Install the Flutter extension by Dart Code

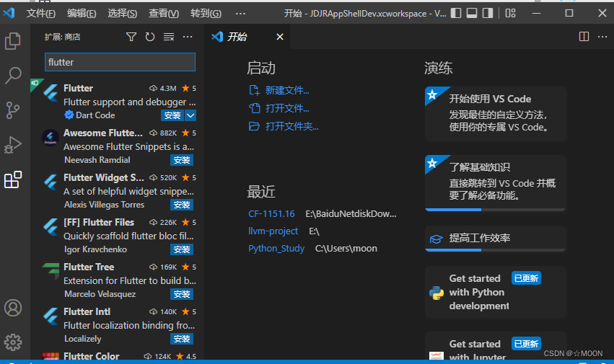pyautogui.click(x=172, y=115)
